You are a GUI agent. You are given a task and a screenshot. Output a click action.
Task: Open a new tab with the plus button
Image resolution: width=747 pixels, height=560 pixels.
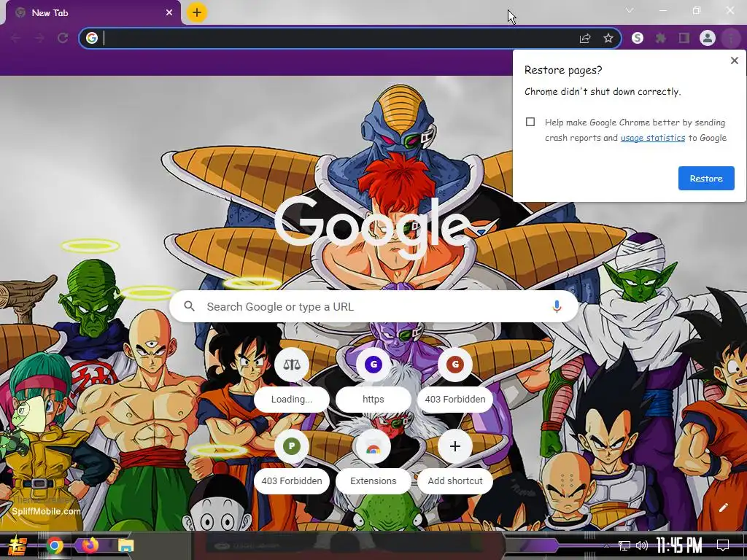(x=197, y=12)
